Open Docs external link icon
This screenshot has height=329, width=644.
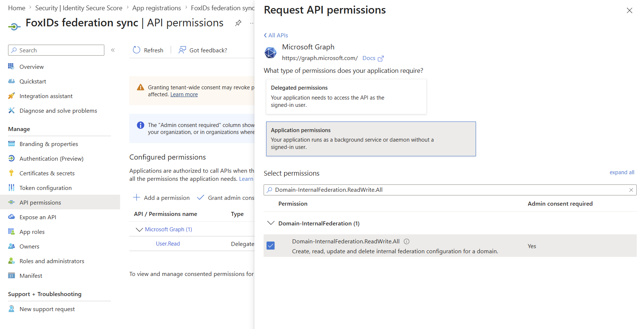click(x=381, y=59)
